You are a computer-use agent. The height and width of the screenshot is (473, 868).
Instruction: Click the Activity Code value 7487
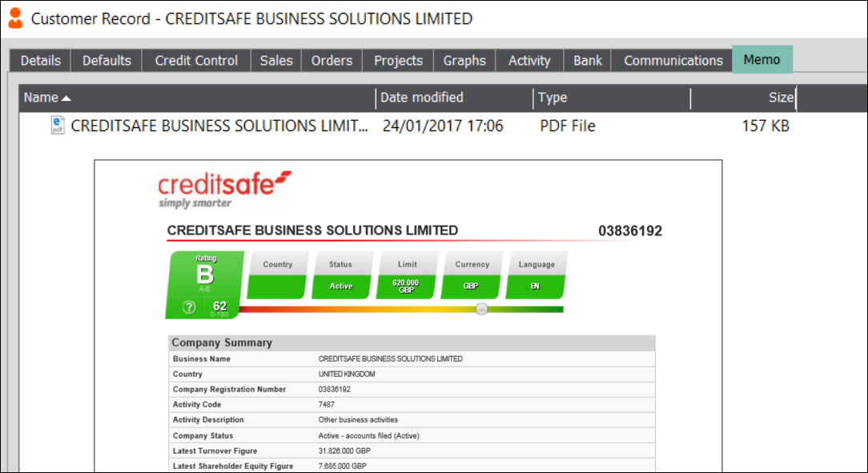coord(327,404)
